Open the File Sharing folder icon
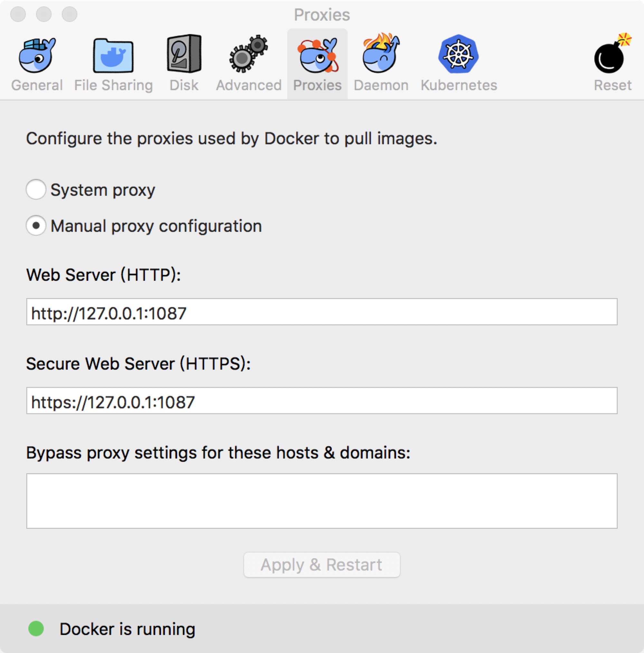 pyautogui.click(x=113, y=55)
